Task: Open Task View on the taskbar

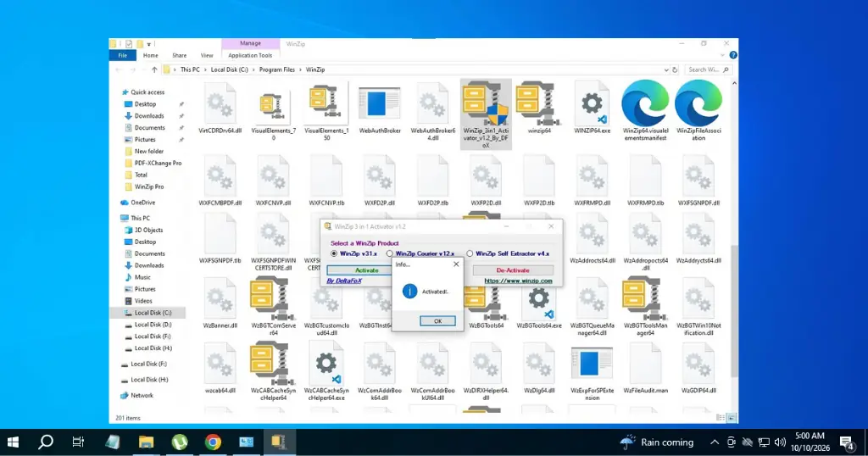Action: [x=78, y=442]
